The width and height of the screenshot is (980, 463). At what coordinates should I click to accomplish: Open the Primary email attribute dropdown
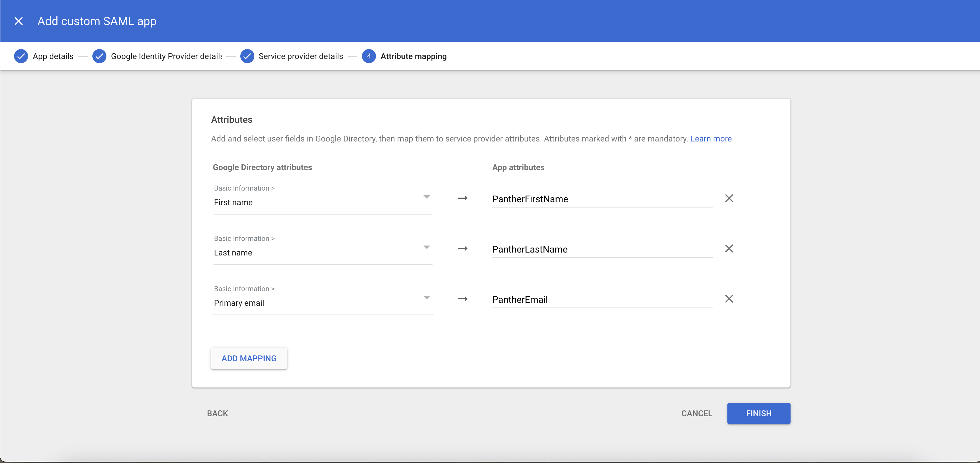point(427,298)
